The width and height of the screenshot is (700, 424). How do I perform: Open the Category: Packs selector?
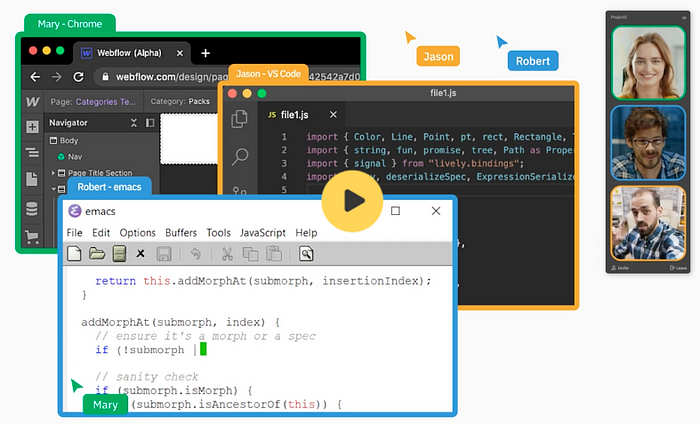(180, 101)
